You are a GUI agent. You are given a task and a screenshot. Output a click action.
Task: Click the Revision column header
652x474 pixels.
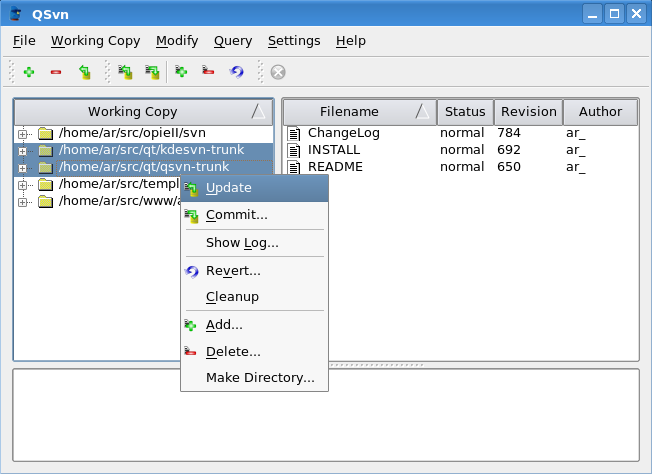(x=529, y=111)
